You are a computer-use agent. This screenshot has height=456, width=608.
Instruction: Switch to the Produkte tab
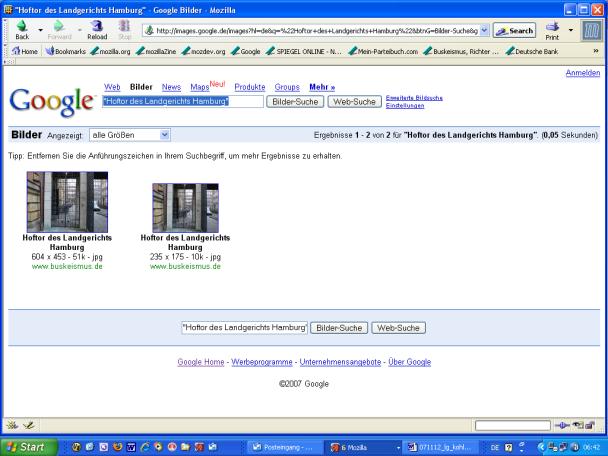click(x=250, y=87)
